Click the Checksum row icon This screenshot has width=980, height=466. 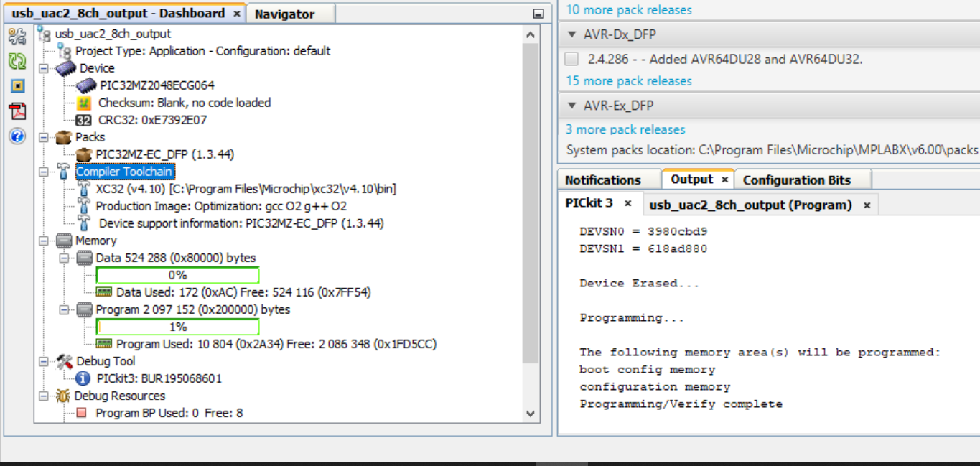[85, 103]
